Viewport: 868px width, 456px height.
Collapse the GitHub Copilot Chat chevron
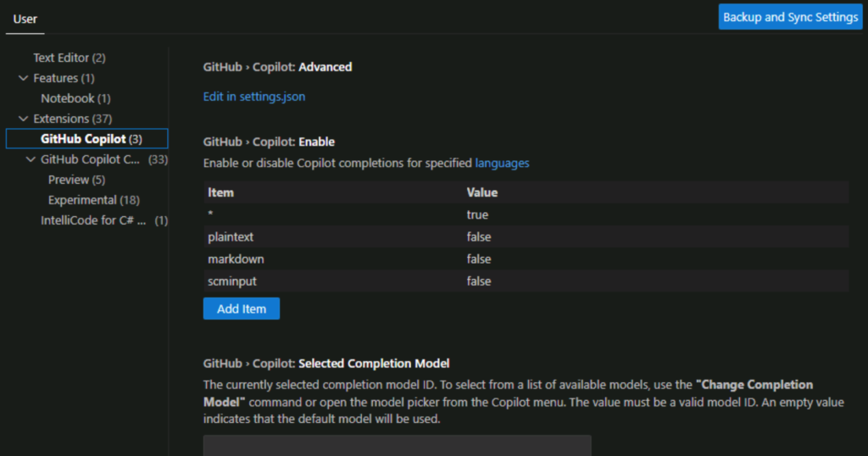tap(31, 159)
